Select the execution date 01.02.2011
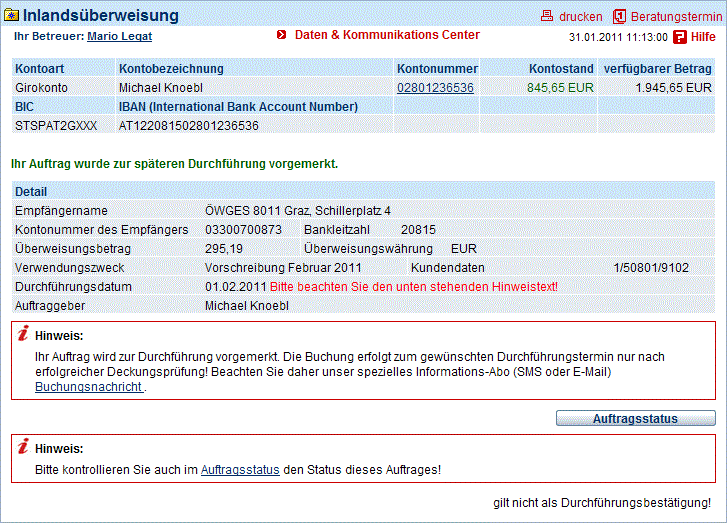 pyautogui.click(x=236, y=287)
